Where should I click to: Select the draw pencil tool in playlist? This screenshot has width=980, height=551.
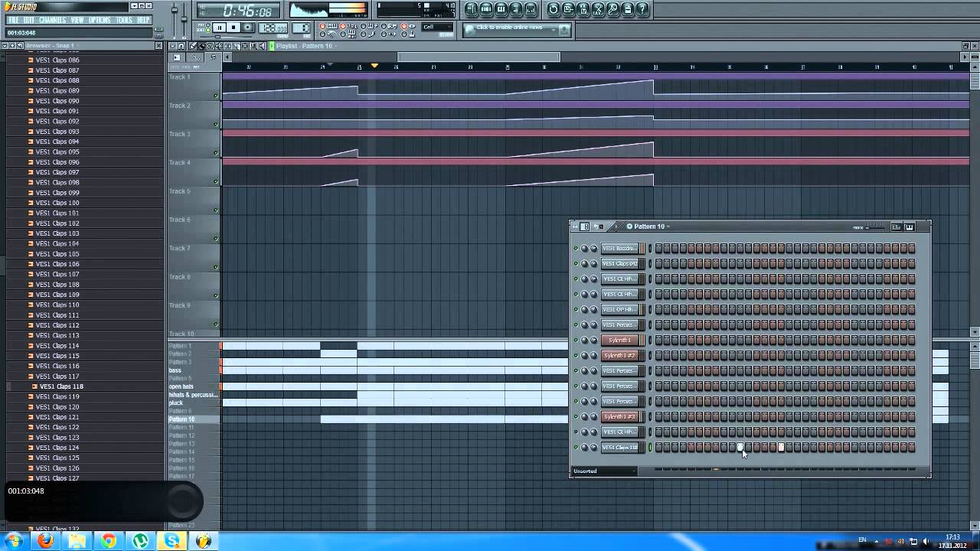pos(194,46)
